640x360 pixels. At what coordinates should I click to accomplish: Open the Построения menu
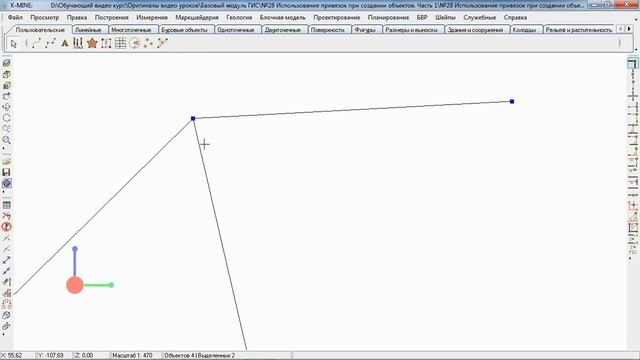click(x=111, y=18)
